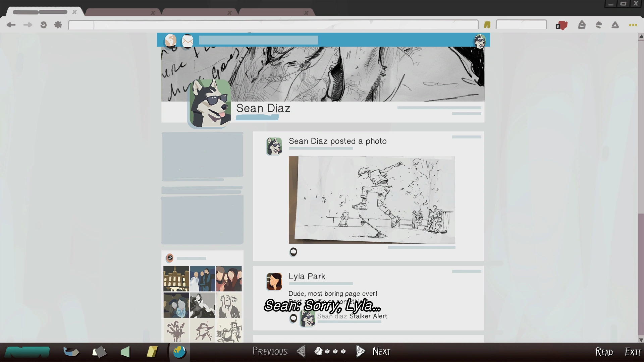Close the active first browser tab
644x362 pixels.
(x=74, y=12)
